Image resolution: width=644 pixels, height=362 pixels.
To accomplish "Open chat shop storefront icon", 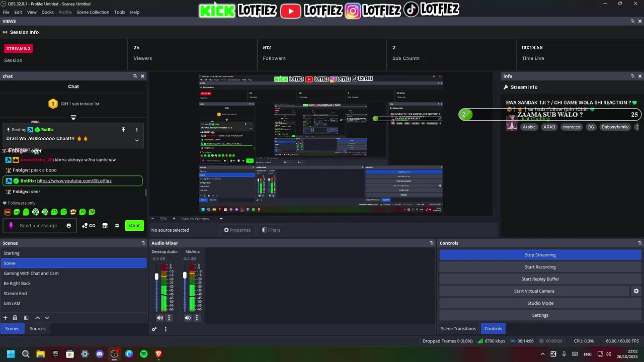I will (x=105, y=226).
